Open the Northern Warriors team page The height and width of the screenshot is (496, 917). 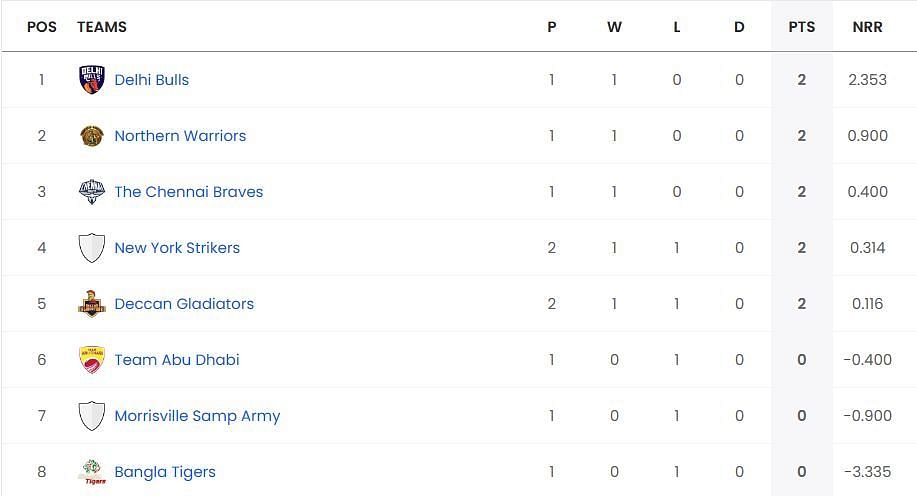pos(180,136)
